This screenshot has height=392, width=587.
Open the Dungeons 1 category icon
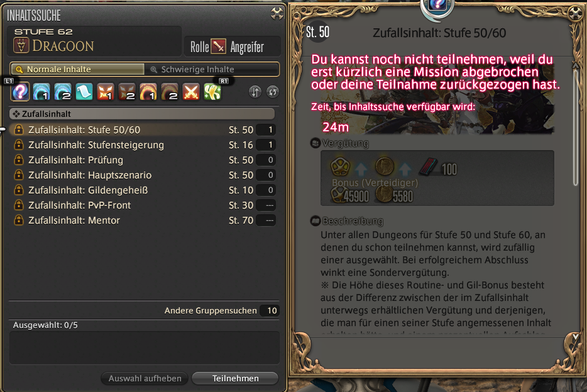click(x=41, y=92)
